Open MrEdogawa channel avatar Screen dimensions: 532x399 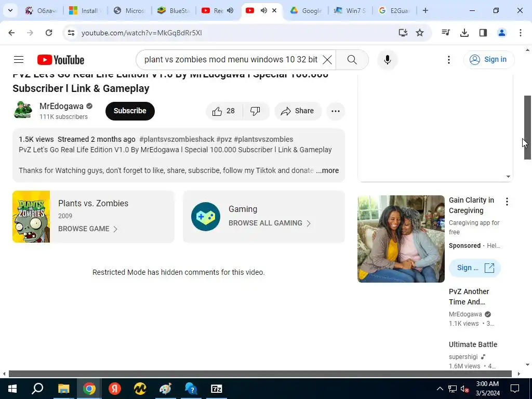tap(23, 110)
